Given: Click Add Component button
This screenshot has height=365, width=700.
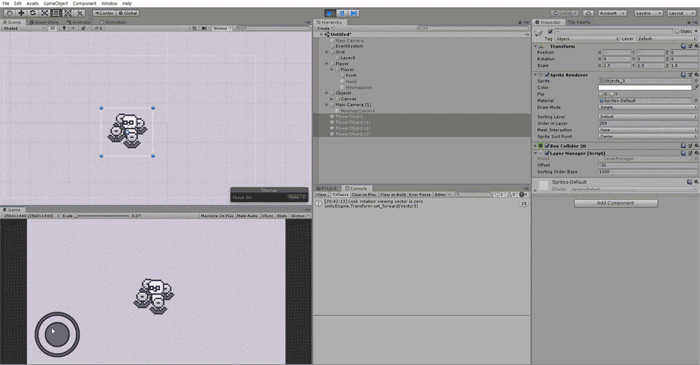Looking at the screenshot, I should pos(616,203).
